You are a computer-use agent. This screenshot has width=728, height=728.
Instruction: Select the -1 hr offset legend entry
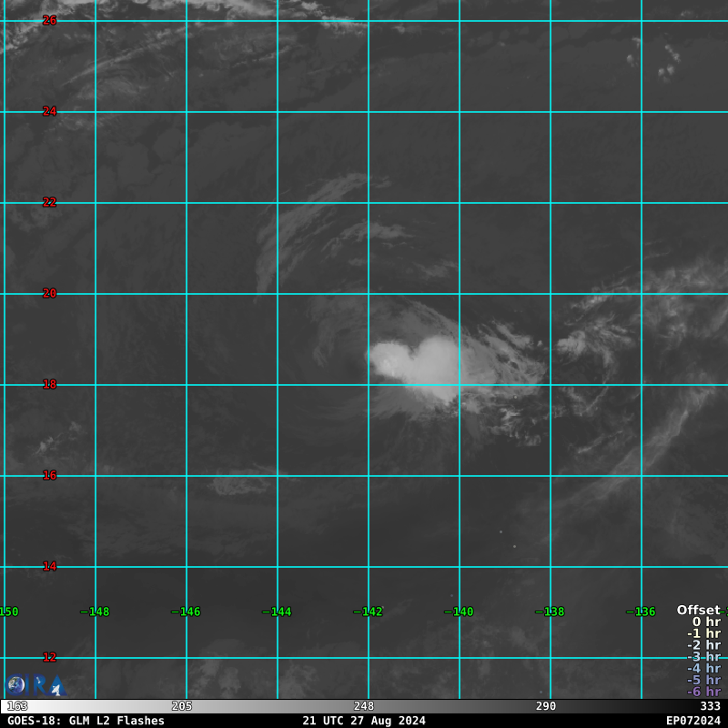point(703,633)
